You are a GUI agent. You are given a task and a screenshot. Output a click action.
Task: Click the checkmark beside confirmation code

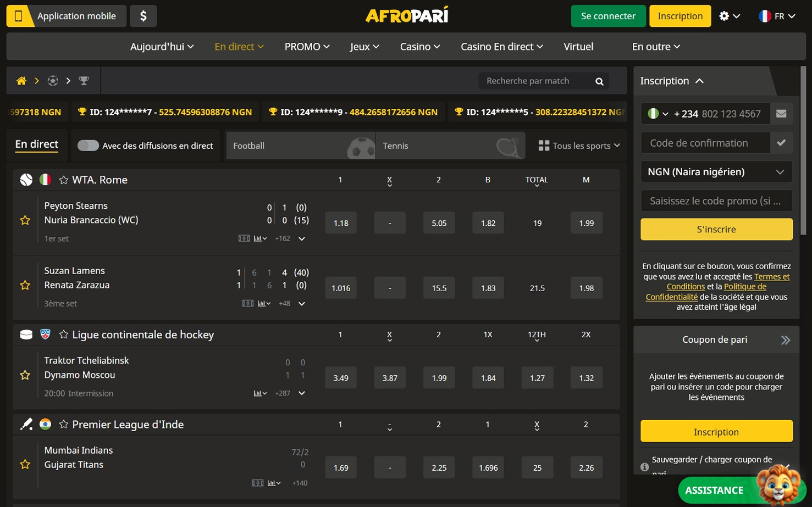coord(781,143)
